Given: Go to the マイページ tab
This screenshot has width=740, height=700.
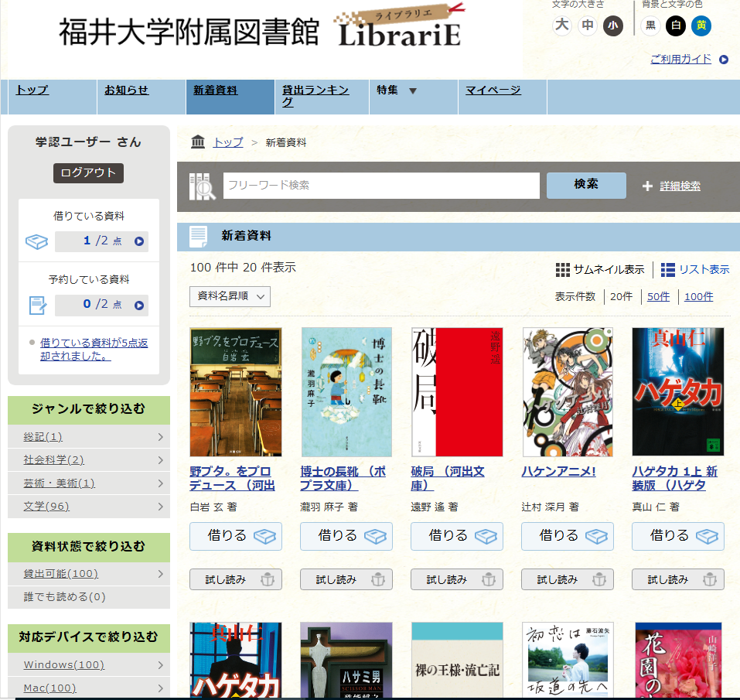Looking at the screenshot, I should tap(493, 90).
